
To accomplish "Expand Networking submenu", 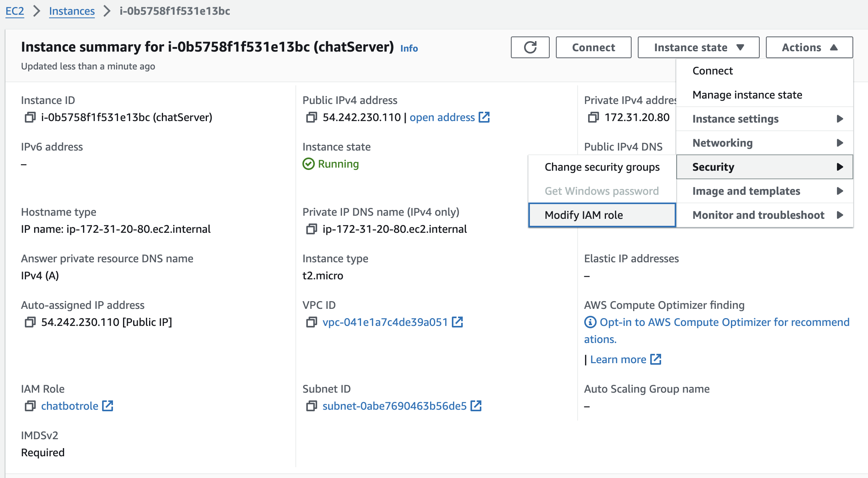I will (x=765, y=143).
